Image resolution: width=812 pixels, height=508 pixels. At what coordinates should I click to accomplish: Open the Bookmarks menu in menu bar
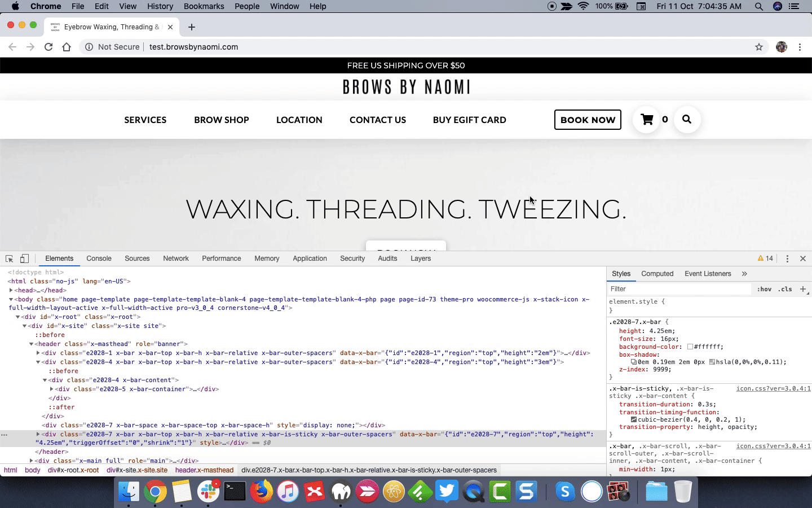[x=204, y=6]
